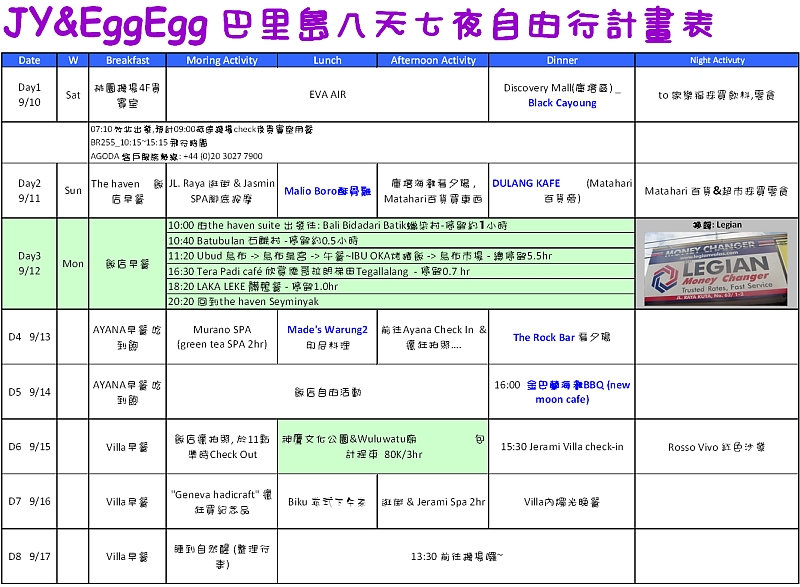The width and height of the screenshot is (800, 587).
Task: Click the AGODA phone number line
Action: point(177,156)
